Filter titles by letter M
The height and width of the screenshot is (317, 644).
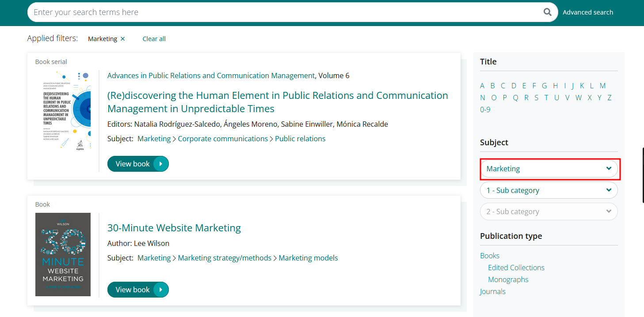pos(602,86)
